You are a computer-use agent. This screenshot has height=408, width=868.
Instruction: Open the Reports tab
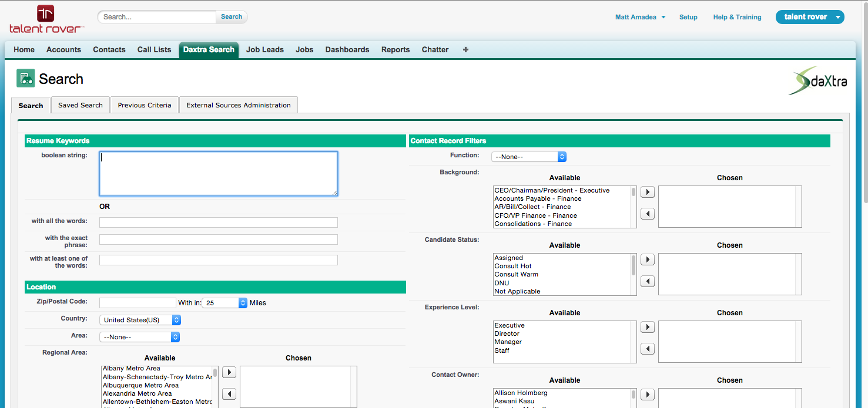click(396, 50)
